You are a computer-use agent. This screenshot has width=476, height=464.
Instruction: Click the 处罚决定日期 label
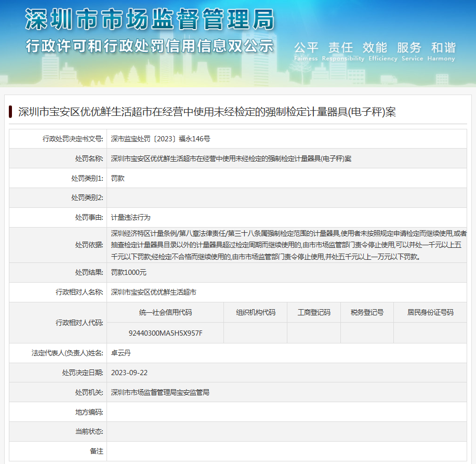pos(83,373)
